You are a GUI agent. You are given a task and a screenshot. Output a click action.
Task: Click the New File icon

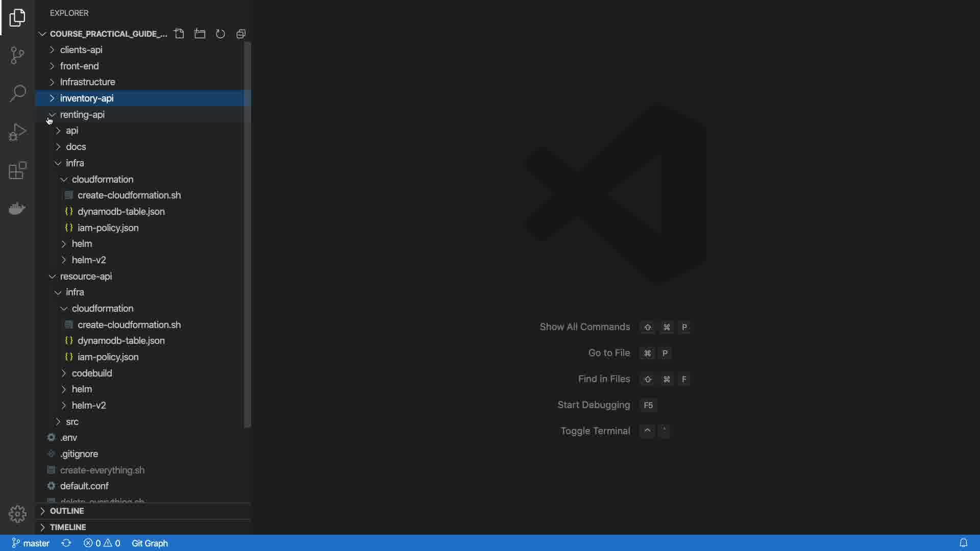tap(179, 34)
